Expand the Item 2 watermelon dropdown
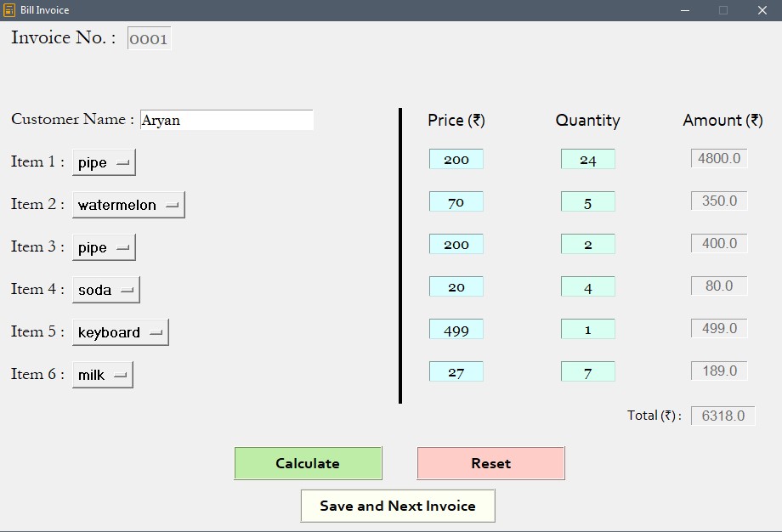 tap(128, 205)
